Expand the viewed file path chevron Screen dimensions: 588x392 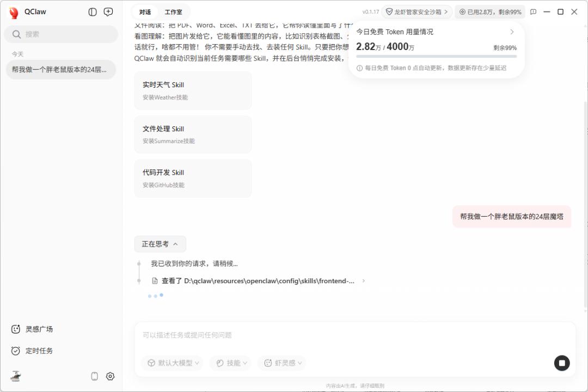point(363,281)
